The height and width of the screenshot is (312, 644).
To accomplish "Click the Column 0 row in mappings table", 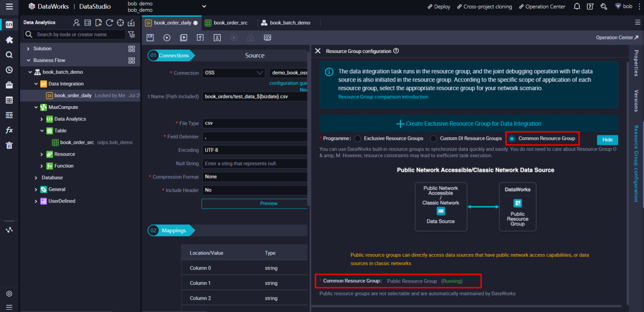I will click(244, 268).
